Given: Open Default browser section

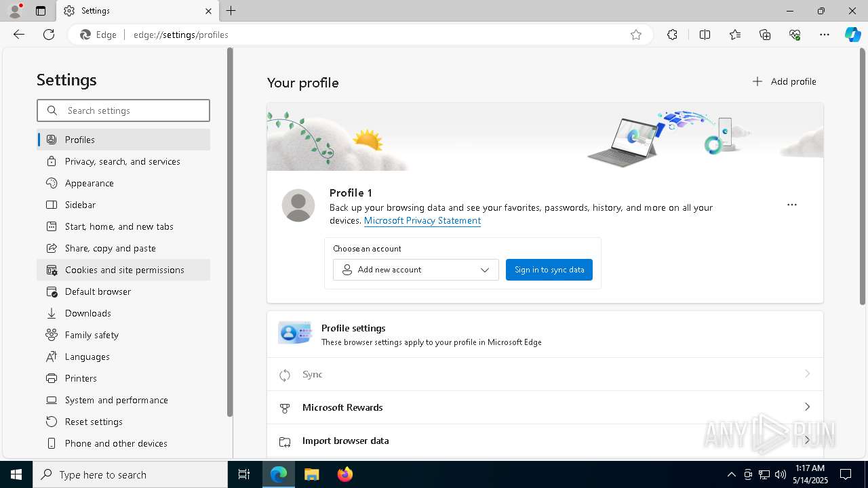Looking at the screenshot, I should tap(123, 291).
